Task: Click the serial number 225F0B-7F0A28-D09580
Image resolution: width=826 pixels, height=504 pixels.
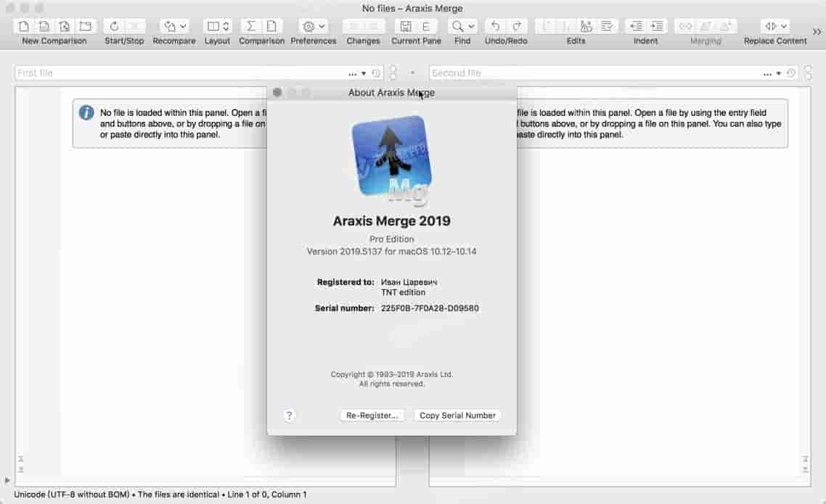Action: coord(430,308)
